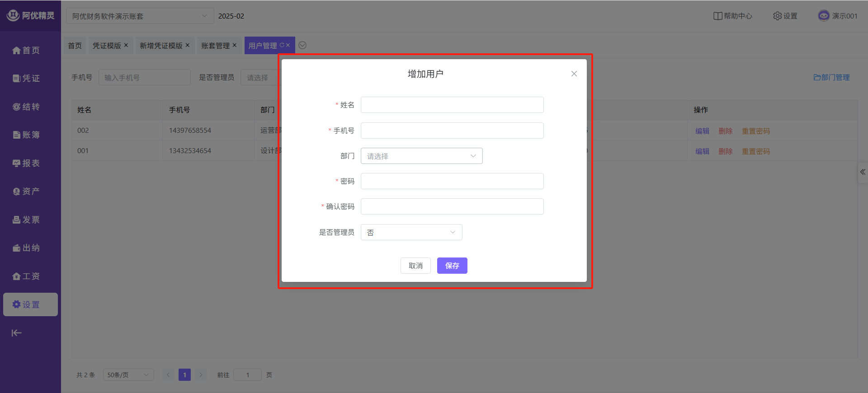868x393 pixels.
Task: Expand the right side panel chevron
Action: click(863, 172)
